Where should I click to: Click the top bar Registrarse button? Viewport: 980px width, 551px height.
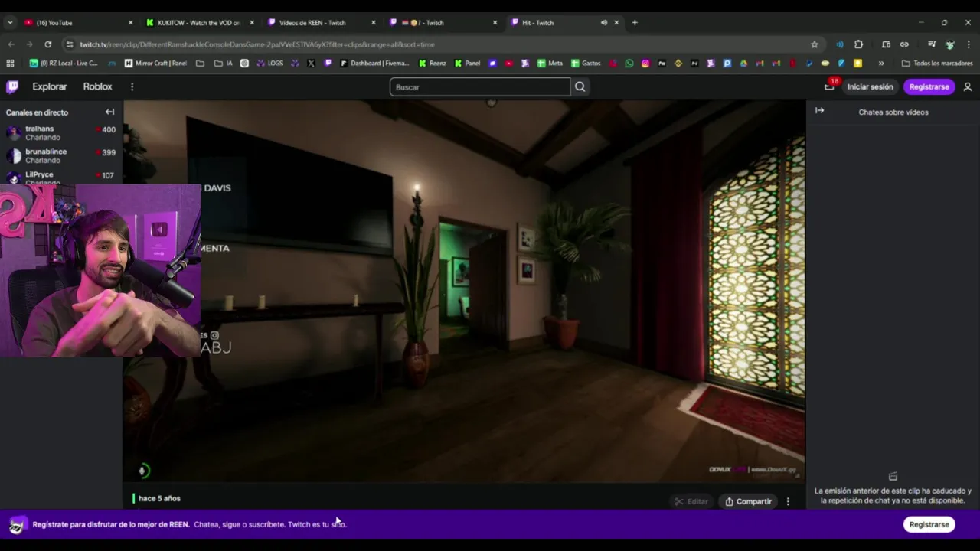[x=929, y=86]
